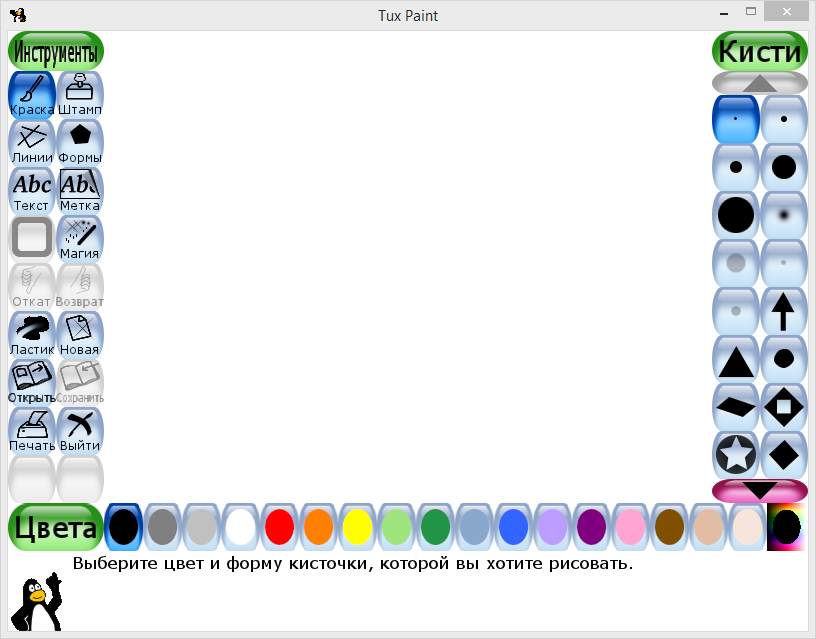Pick the purple color
The height and width of the screenshot is (639, 816).
pos(592,527)
